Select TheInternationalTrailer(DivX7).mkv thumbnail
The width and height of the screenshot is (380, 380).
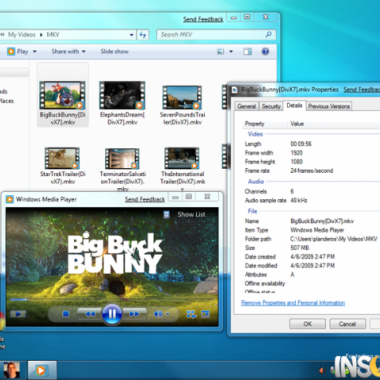182,158
